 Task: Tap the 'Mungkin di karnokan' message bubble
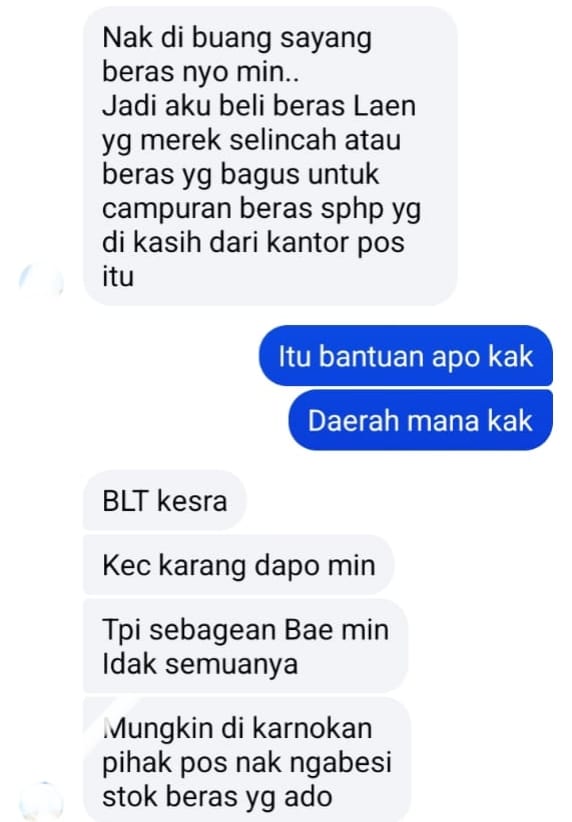pyautogui.click(x=246, y=759)
